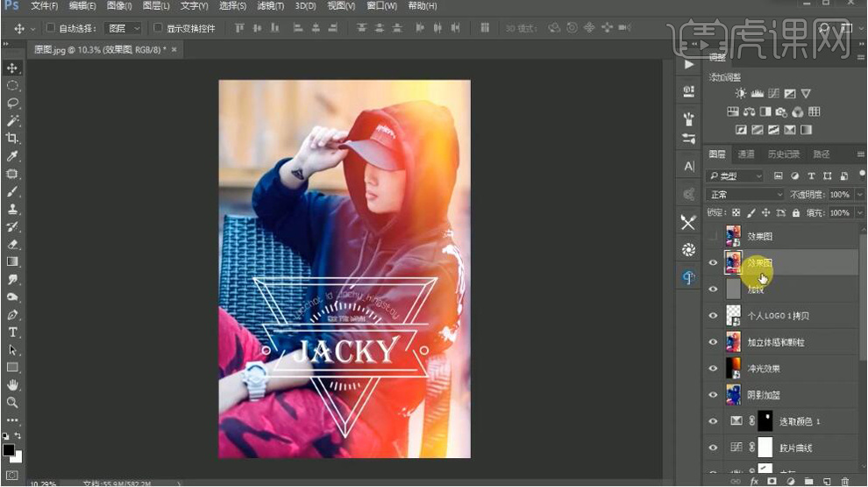Viewport: 868px width, 487px height.
Task: Hide the 个人LOGO 1 拷贝 layer
Action: click(x=713, y=316)
